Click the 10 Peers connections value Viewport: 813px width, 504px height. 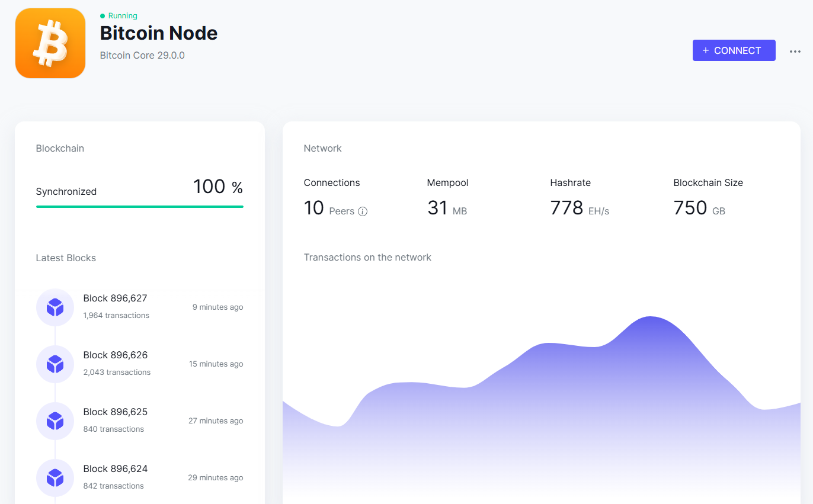click(314, 208)
